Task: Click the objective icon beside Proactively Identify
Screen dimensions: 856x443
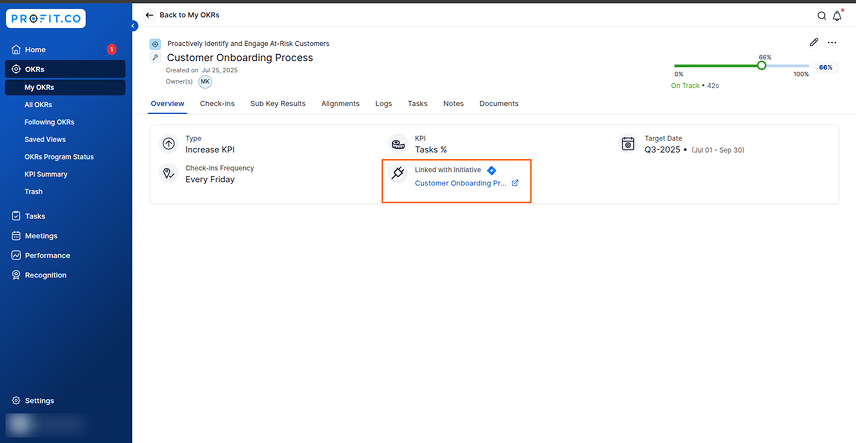Action: pos(155,44)
